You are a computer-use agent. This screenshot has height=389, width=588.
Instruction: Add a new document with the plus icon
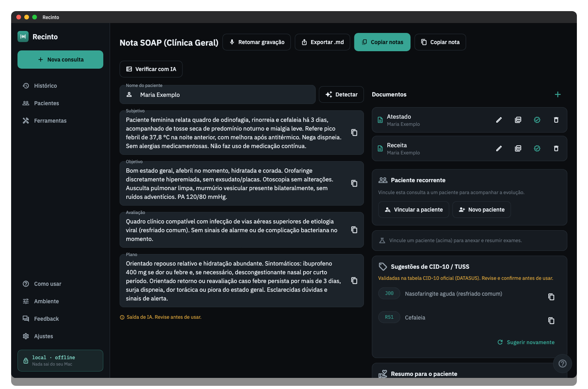tap(558, 94)
